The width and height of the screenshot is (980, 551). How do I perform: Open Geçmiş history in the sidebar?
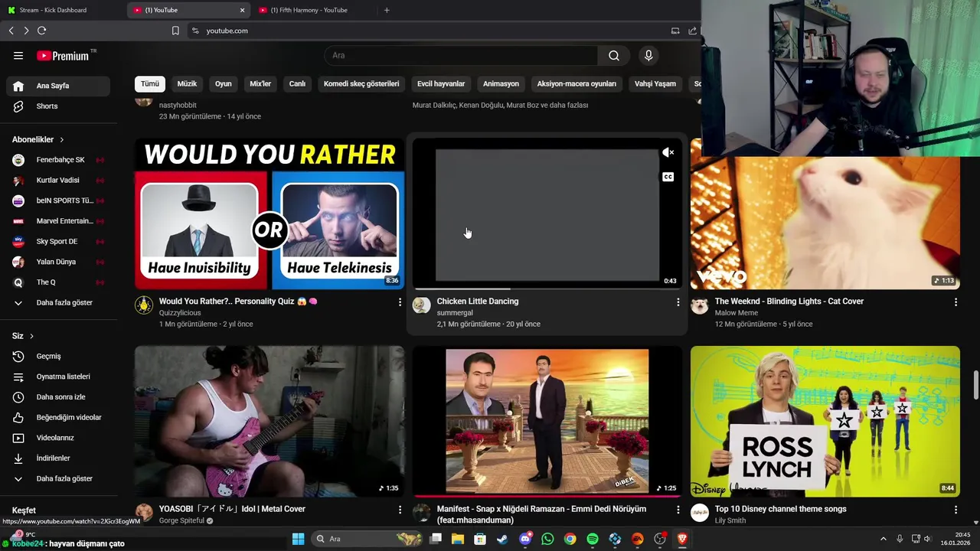(58, 356)
